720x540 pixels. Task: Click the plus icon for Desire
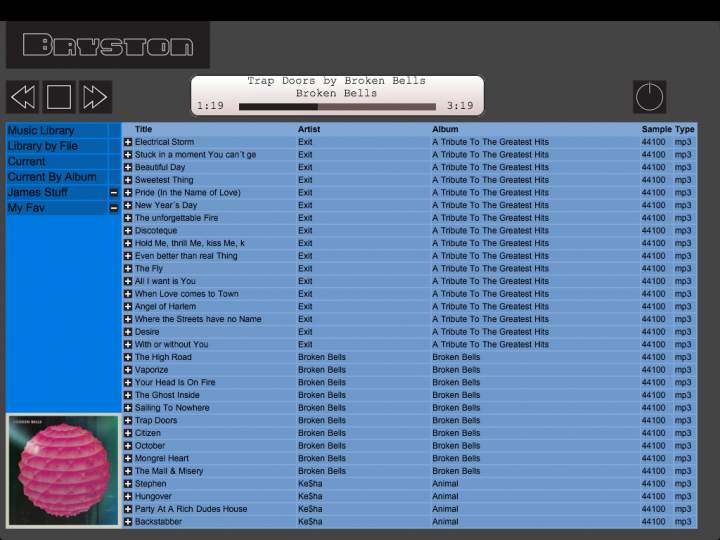[x=128, y=332]
